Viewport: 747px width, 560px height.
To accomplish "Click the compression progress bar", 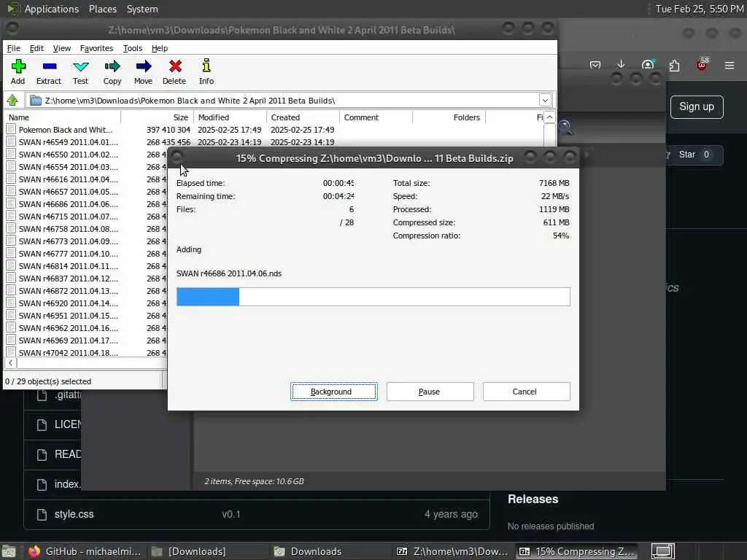I will (x=373, y=297).
